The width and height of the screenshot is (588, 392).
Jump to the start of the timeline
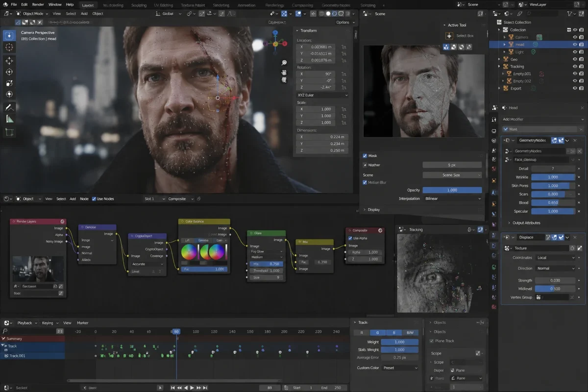172,388
